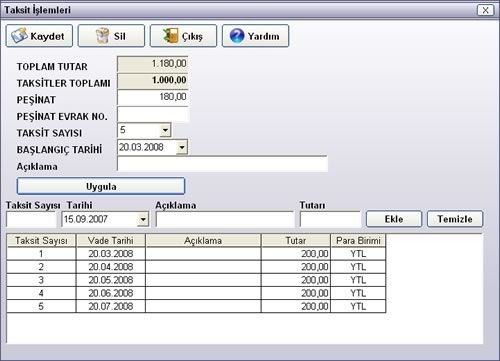500x361 pixels.
Task: Open the BAŞLANGIÇ TARİHİ date dropdown arrow
Action: tap(182, 147)
